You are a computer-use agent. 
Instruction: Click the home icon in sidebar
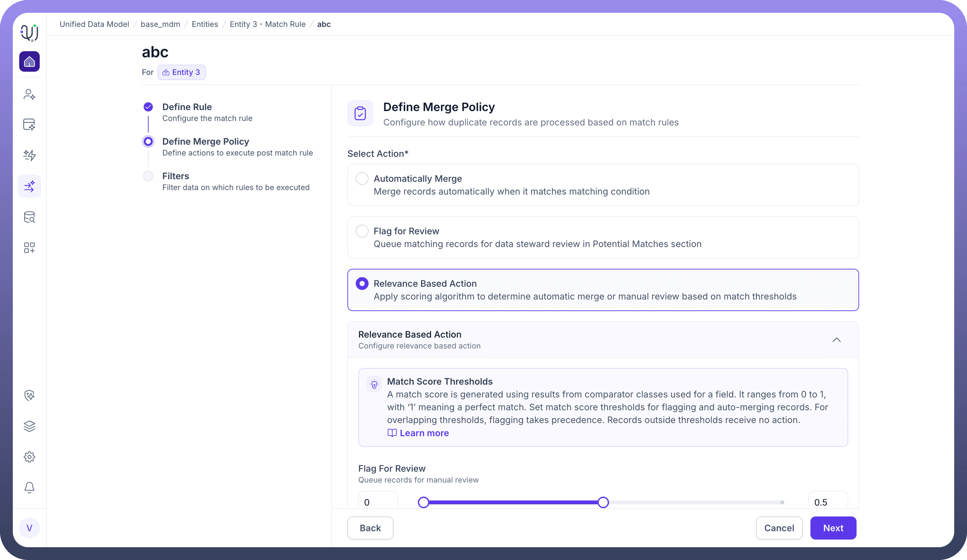click(x=29, y=61)
